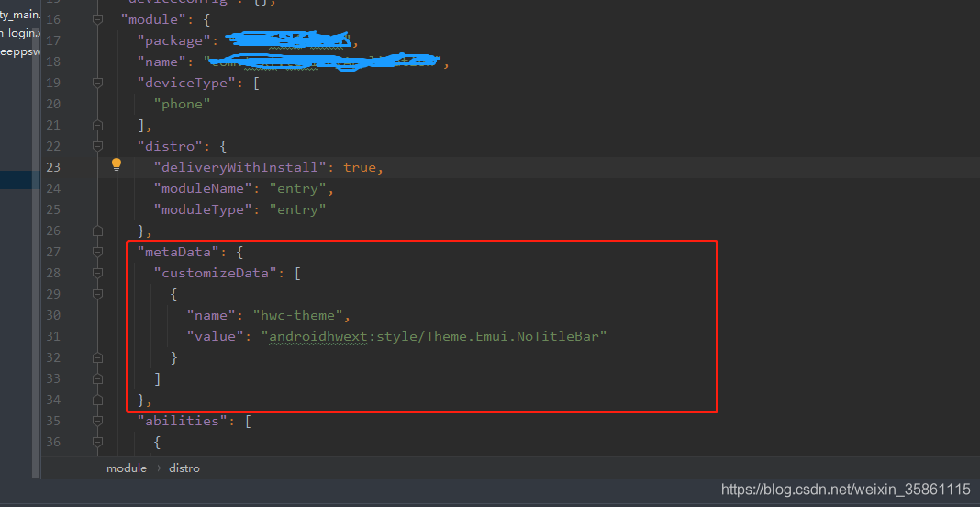Click the "abilities" key text
This screenshot has width=980, height=507.
coord(183,421)
